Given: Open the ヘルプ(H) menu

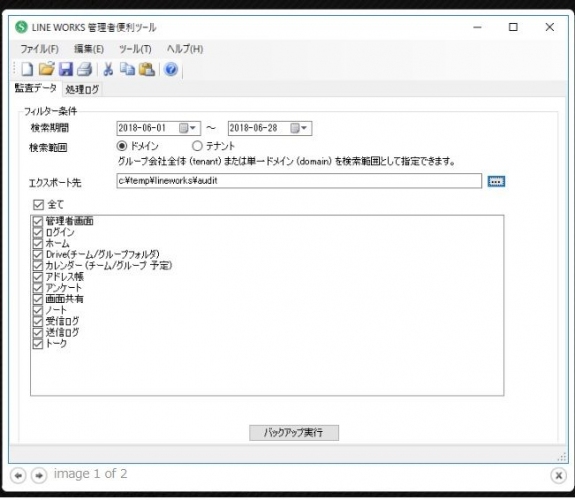Looking at the screenshot, I should tap(185, 49).
